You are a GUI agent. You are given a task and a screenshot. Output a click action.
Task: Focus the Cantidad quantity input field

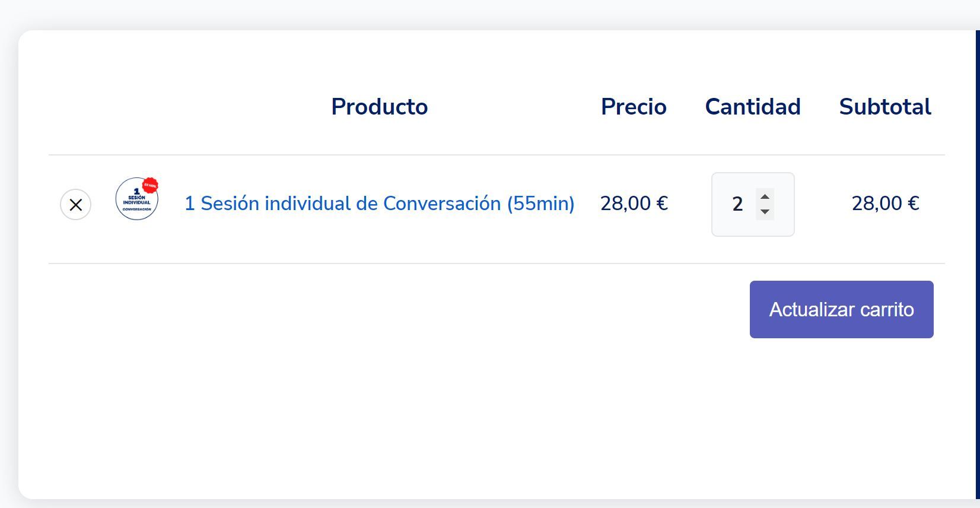pyautogui.click(x=753, y=204)
